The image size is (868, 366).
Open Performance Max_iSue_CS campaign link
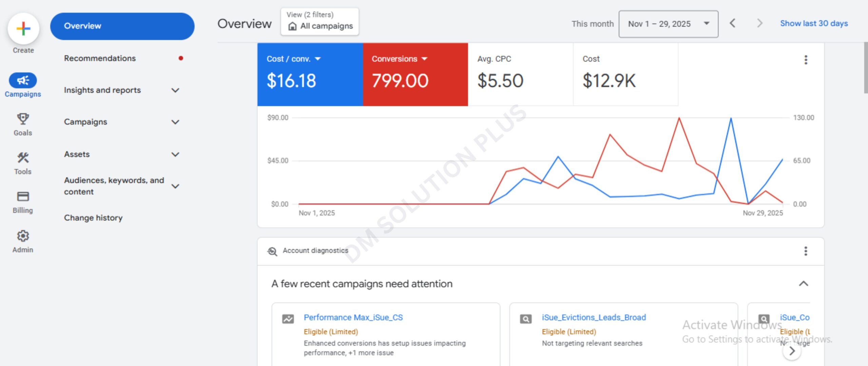click(x=353, y=318)
